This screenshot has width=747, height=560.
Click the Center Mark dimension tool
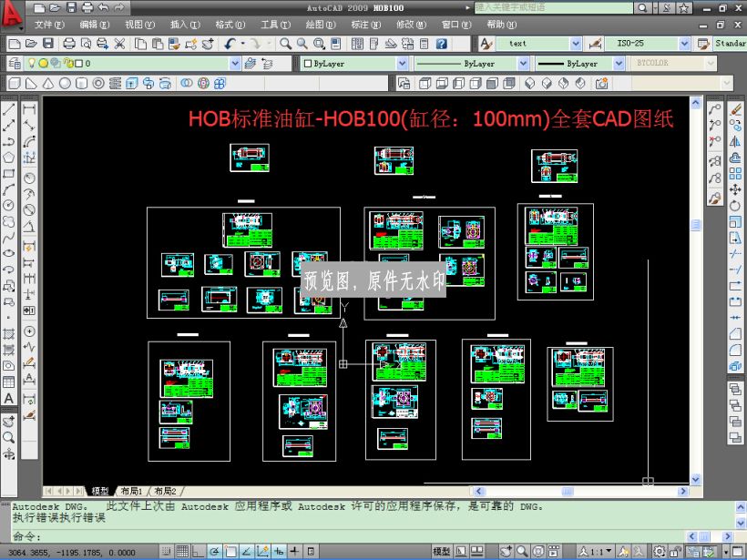pyautogui.click(x=29, y=331)
